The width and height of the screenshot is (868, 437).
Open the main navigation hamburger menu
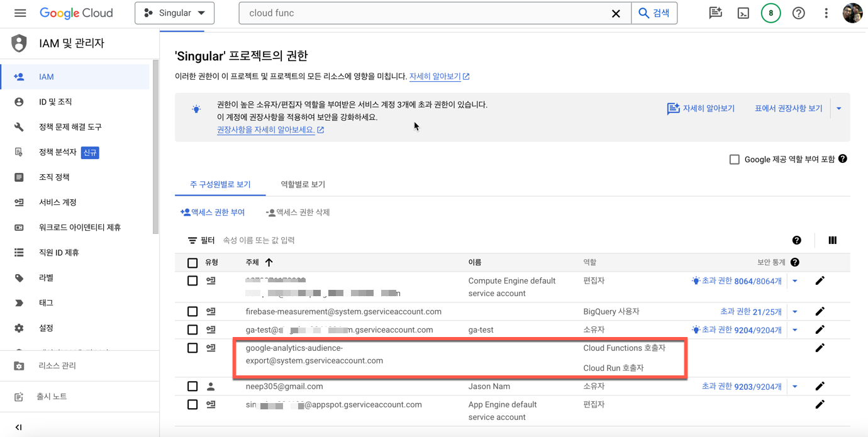pos(20,13)
